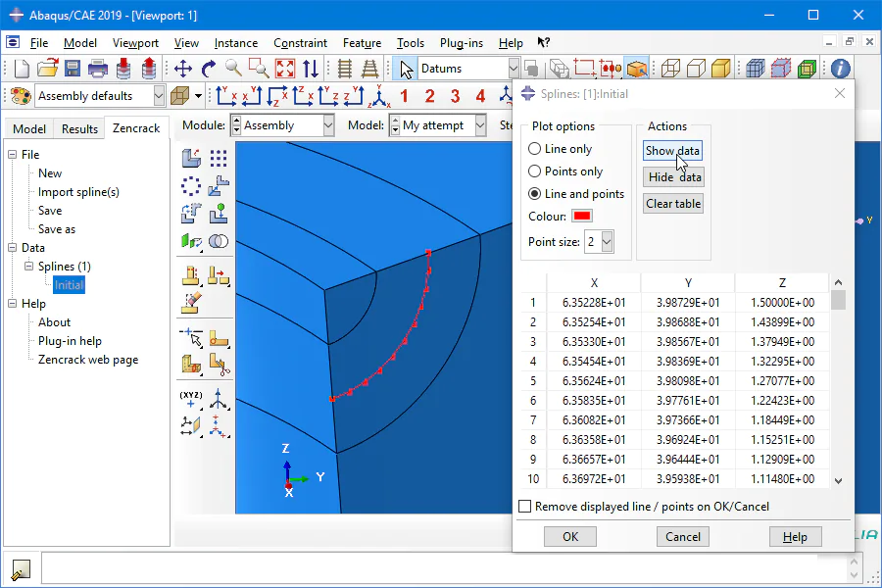Collapse the Splines (1) tree node

coord(29,267)
